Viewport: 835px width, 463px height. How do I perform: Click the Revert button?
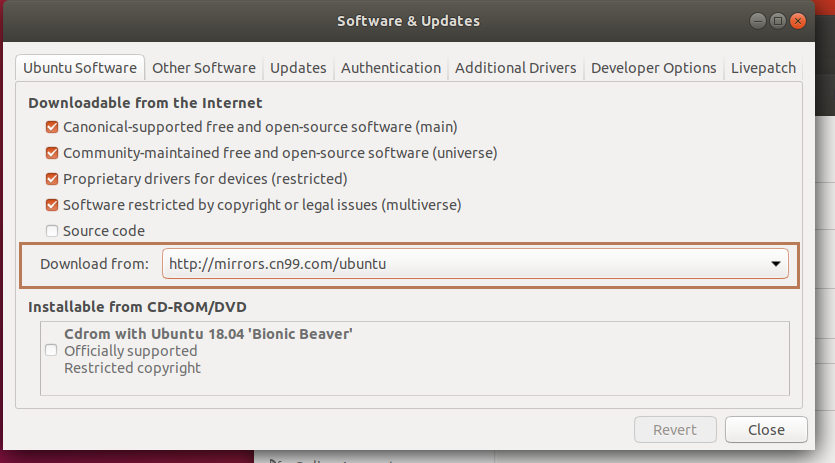pos(675,429)
